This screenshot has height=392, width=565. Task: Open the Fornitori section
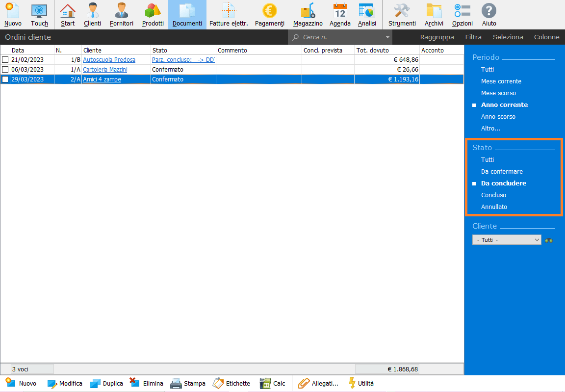pos(122,15)
